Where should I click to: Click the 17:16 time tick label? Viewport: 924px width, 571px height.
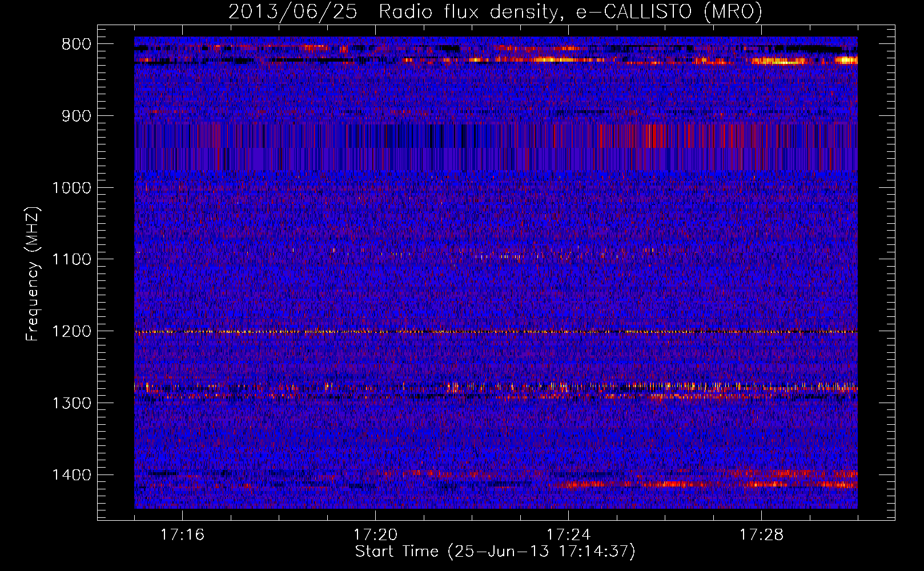point(182,535)
